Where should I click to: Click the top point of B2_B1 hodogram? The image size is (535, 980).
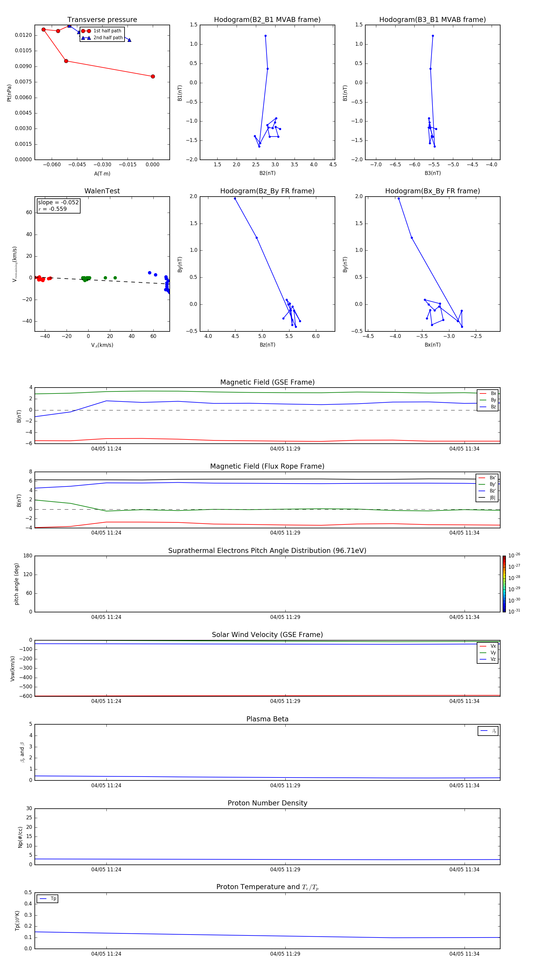[x=265, y=36]
